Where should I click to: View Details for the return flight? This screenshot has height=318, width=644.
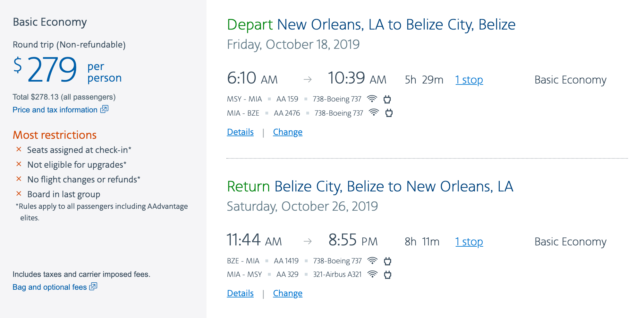(240, 293)
